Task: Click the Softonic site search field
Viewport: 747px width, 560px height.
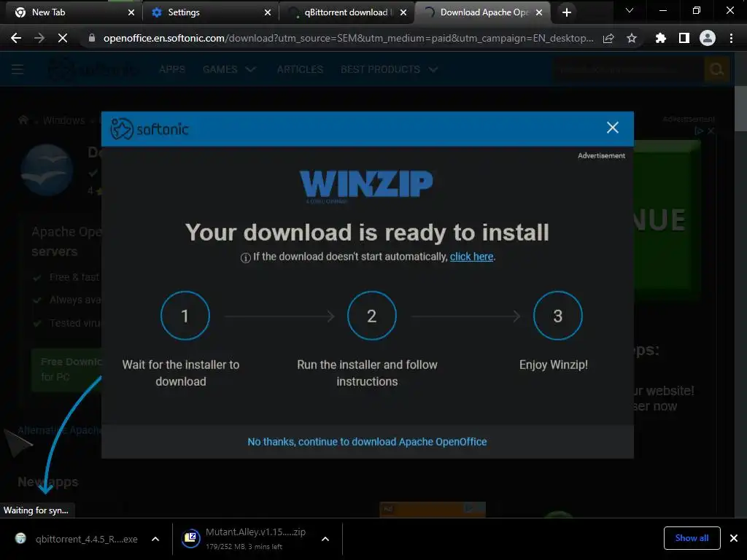Action: coord(628,70)
